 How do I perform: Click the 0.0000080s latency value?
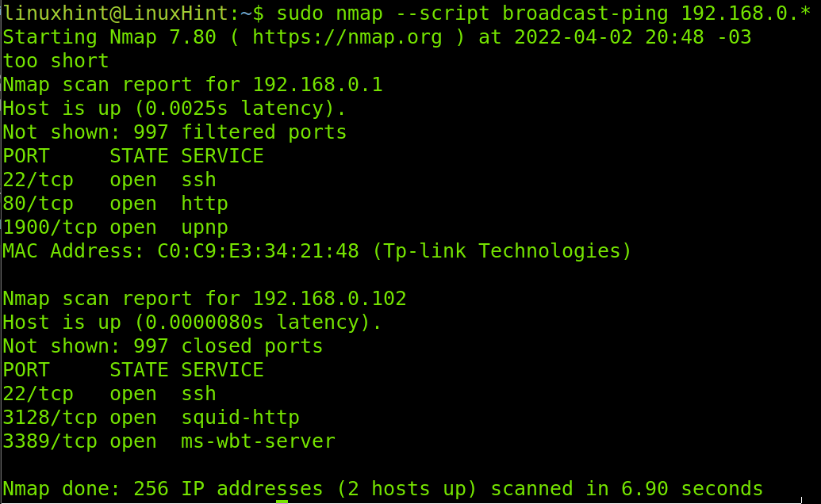[x=204, y=323]
